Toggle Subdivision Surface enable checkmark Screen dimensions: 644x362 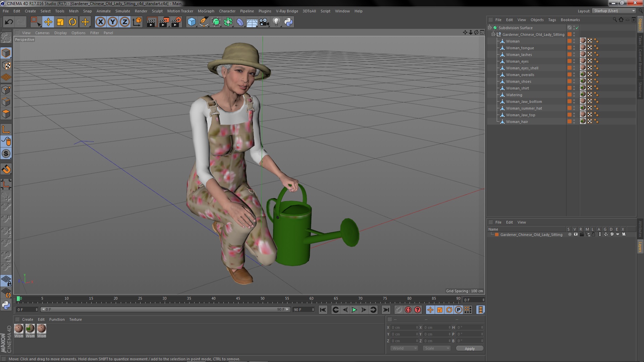click(577, 28)
